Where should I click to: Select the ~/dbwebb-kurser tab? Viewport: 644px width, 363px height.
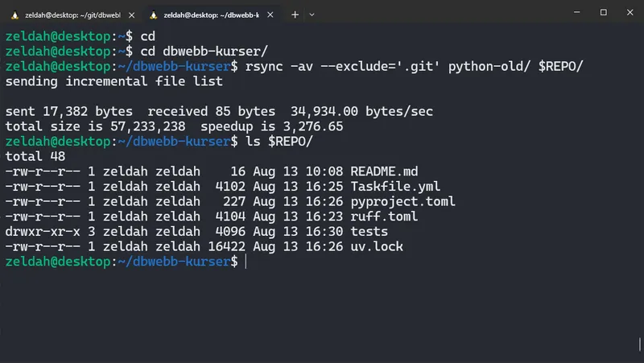(x=213, y=14)
